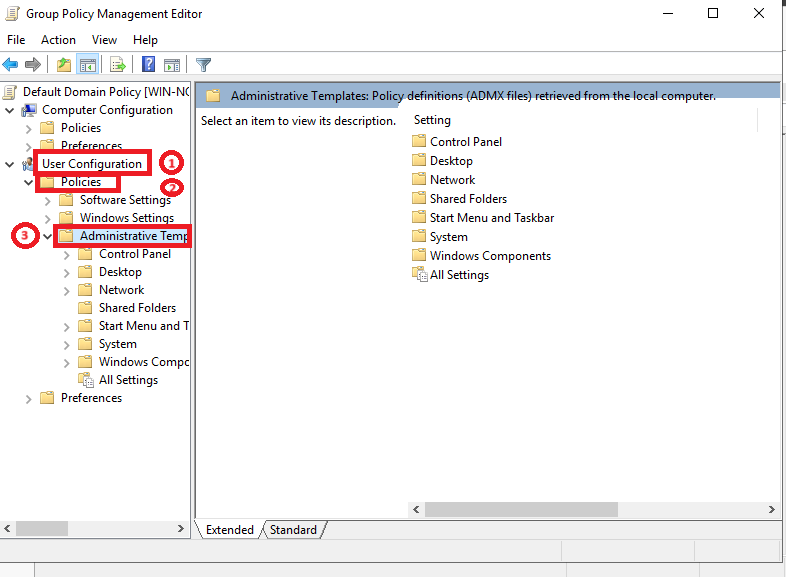Maximize the Group Policy Management Editor window
786x577 pixels.
click(713, 14)
